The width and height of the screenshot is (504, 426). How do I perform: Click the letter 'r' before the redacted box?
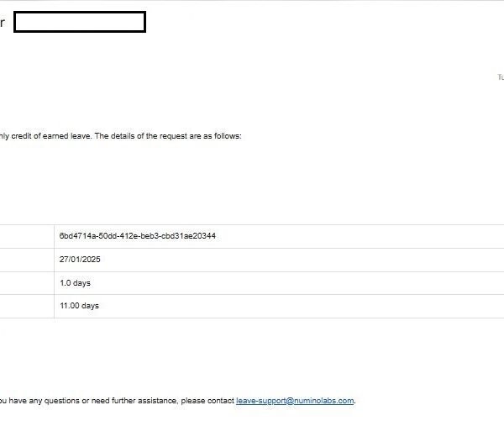tap(3, 24)
